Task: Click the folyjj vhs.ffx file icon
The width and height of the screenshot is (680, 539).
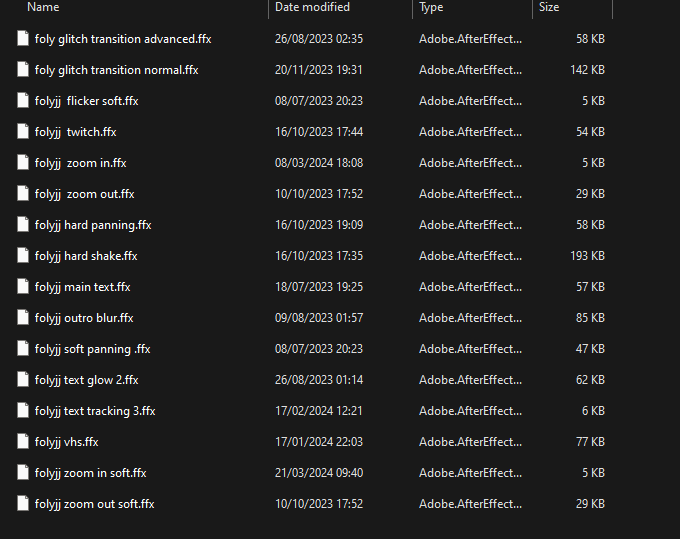Action: point(23,441)
